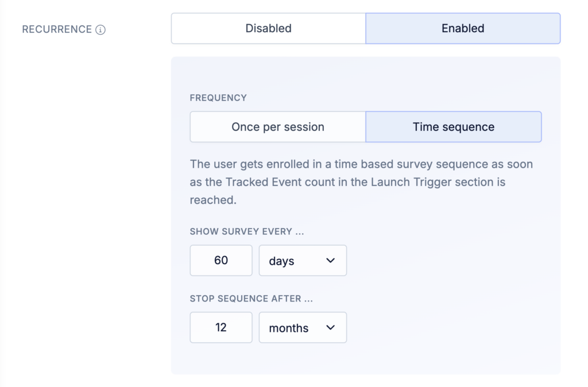Choose Time sequence frequency
Viewport: 588px width, 387px height.
coord(453,127)
